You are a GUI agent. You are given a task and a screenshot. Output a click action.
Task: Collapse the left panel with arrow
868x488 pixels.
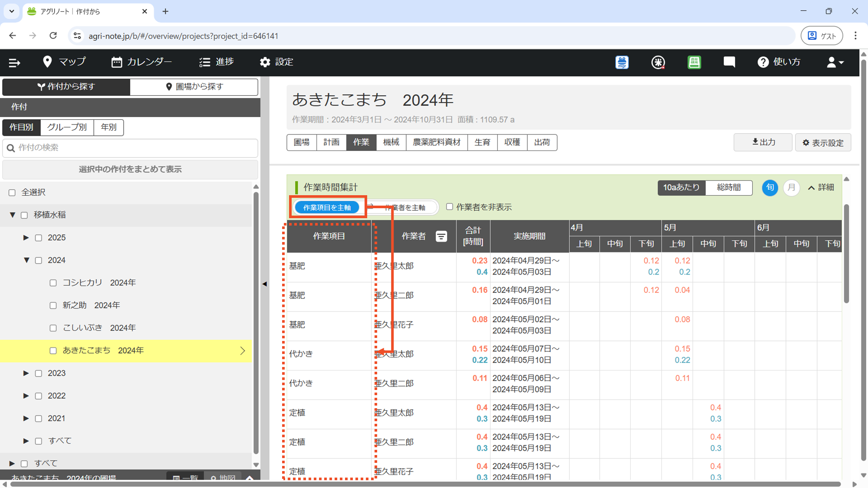pos(264,284)
